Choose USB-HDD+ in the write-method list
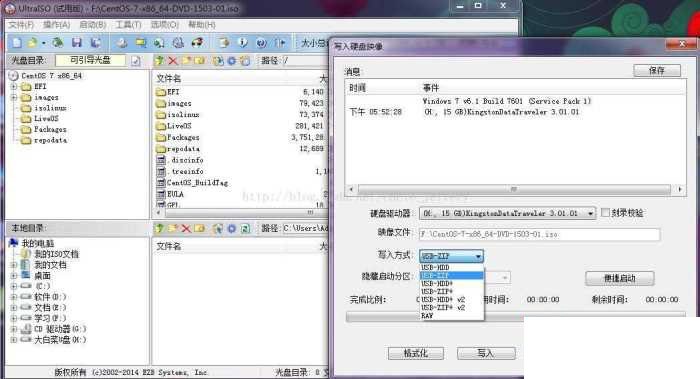Image resolution: width=700 pixels, height=379 pixels. click(452, 283)
